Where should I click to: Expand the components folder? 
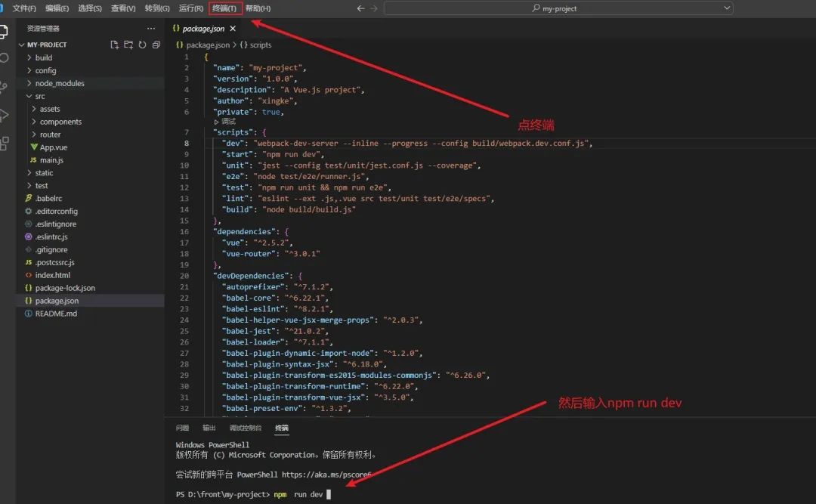60,122
